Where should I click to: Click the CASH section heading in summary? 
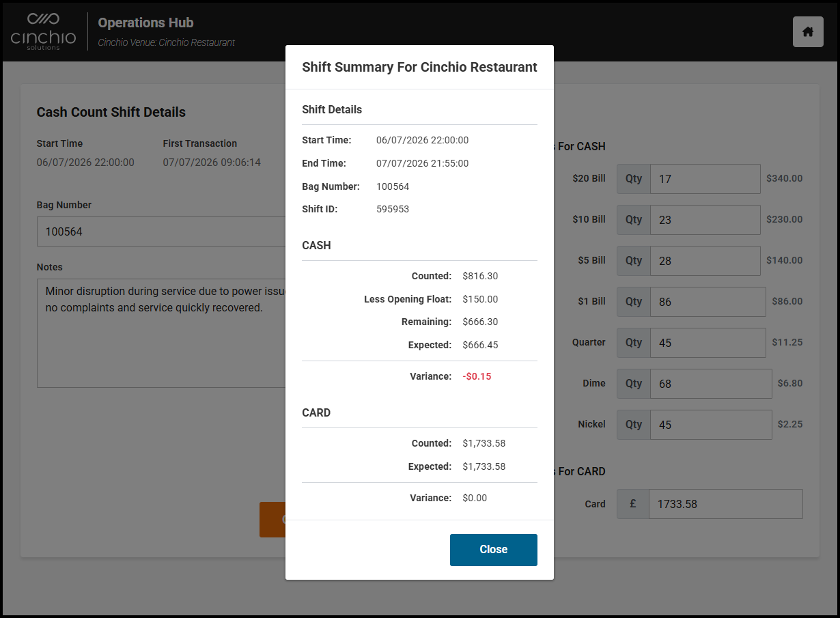pyautogui.click(x=316, y=245)
